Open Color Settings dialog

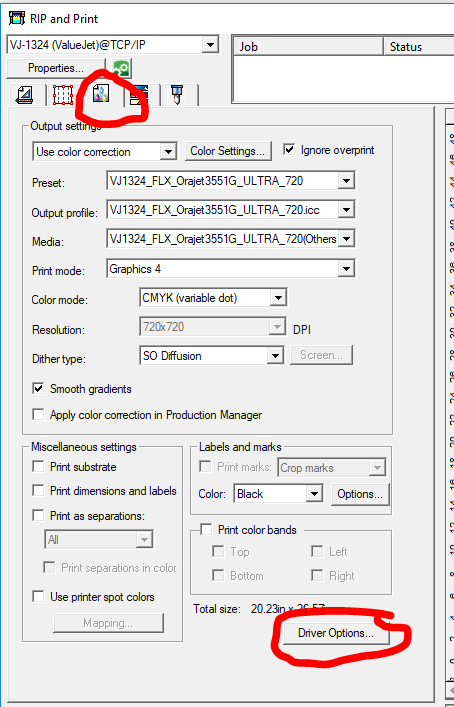point(228,151)
